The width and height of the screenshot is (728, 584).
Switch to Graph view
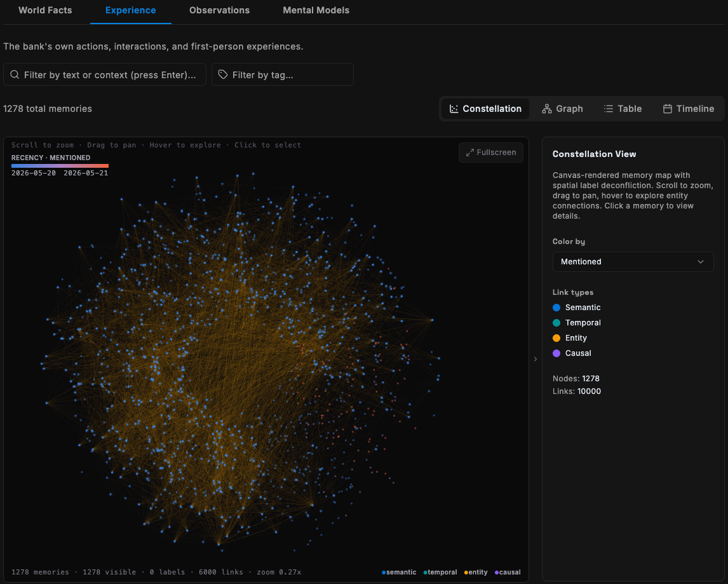click(562, 109)
